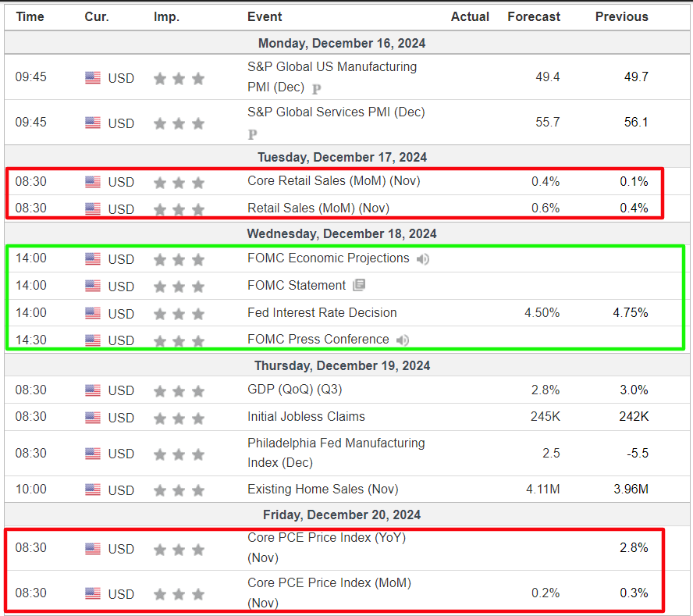Image resolution: width=693 pixels, height=616 pixels.
Task: Click the Forecast column header
Action: [534, 17]
